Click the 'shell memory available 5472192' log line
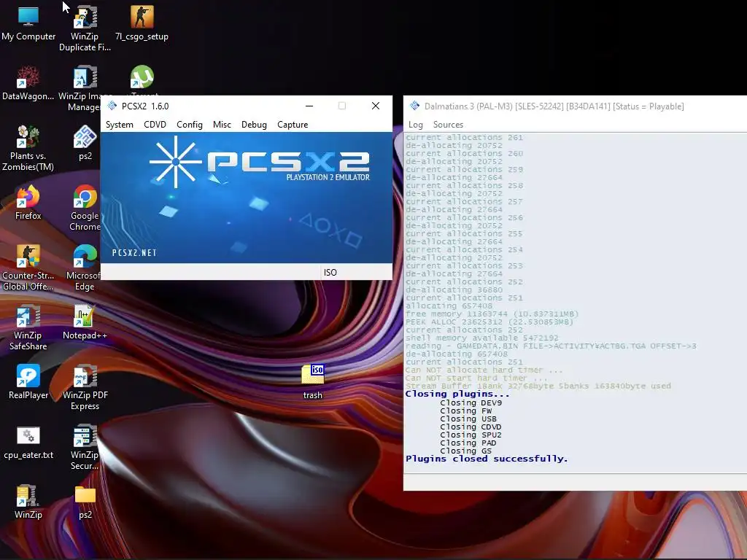Viewport: 747px width, 560px height. coord(481,338)
